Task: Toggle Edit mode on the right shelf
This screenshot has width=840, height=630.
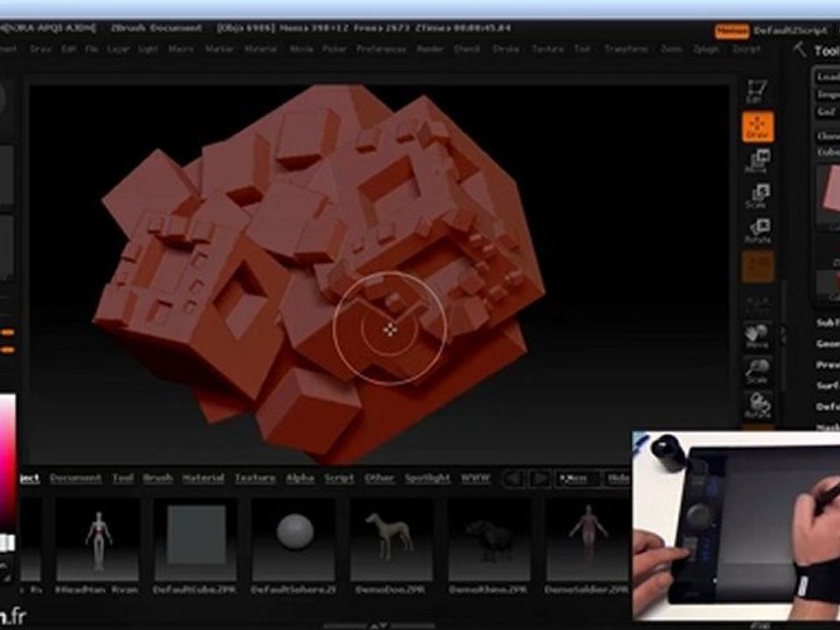Action: (756, 90)
